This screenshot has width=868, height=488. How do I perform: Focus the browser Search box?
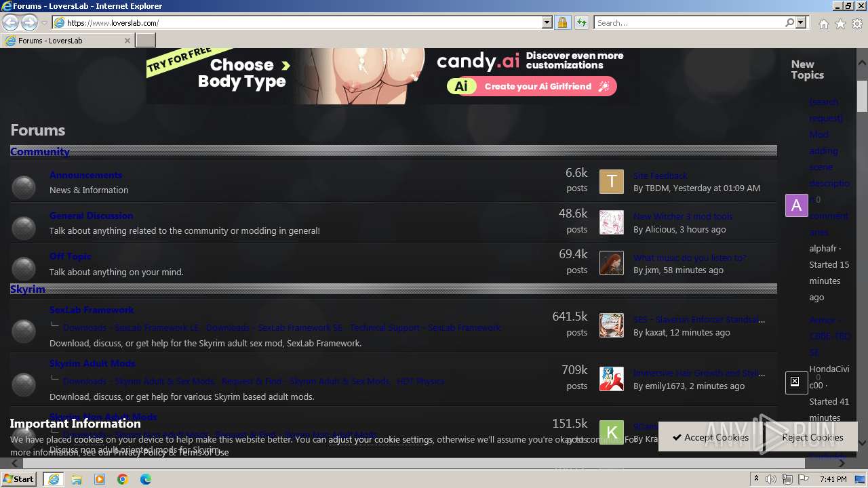pos(689,22)
